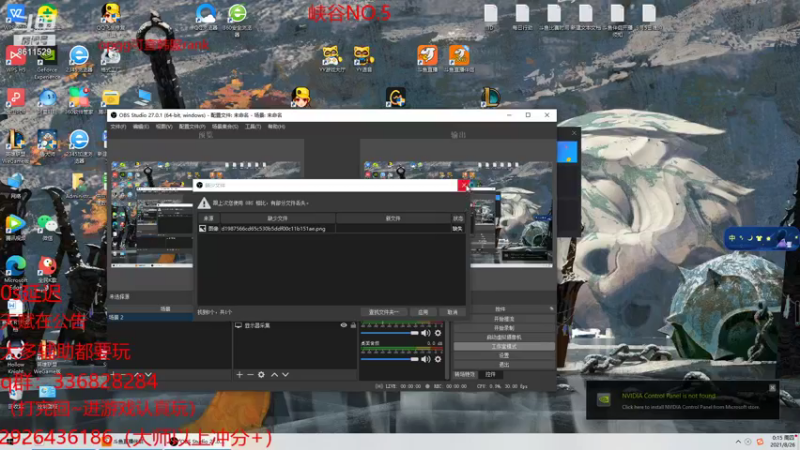Open 腾讯视频 desktop icon
This screenshot has width=800, height=450.
tap(15, 227)
